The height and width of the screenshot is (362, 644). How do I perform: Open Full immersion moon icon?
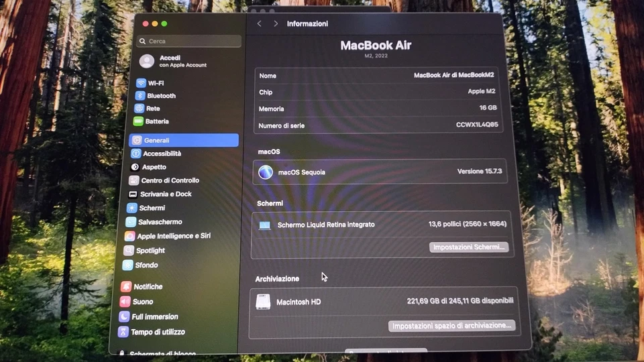(x=124, y=317)
